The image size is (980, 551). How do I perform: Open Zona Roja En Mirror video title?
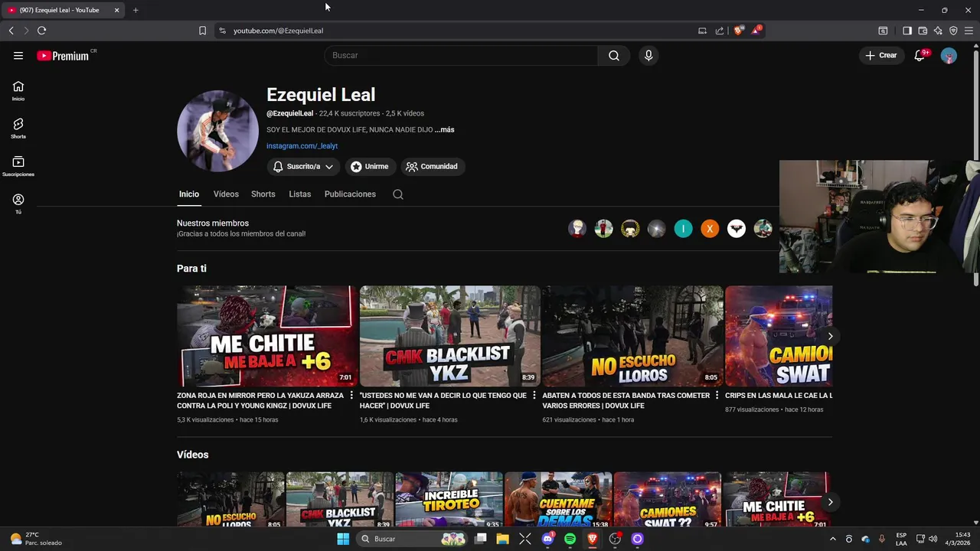tap(260, 400)
